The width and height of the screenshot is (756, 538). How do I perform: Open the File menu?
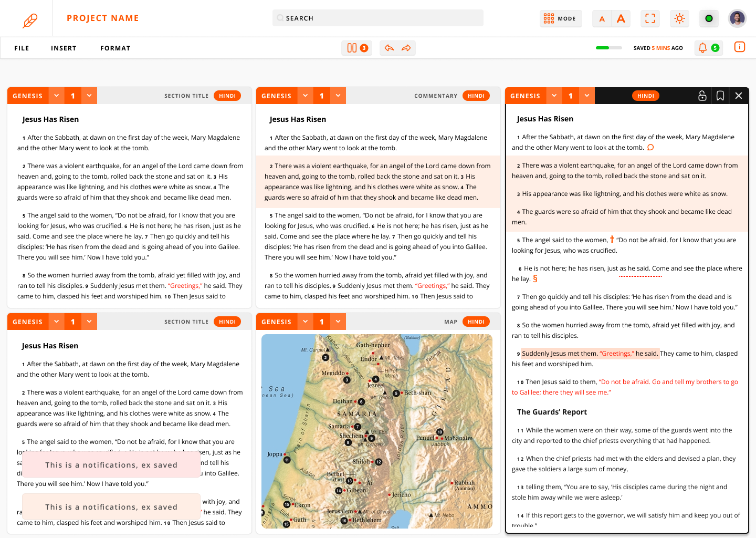click(22, 48)
